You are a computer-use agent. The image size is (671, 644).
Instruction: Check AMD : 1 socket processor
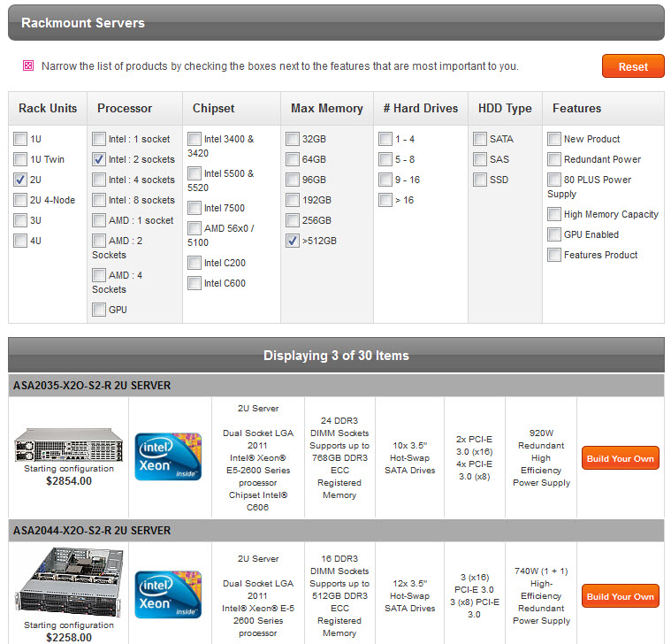click(99, 220)
